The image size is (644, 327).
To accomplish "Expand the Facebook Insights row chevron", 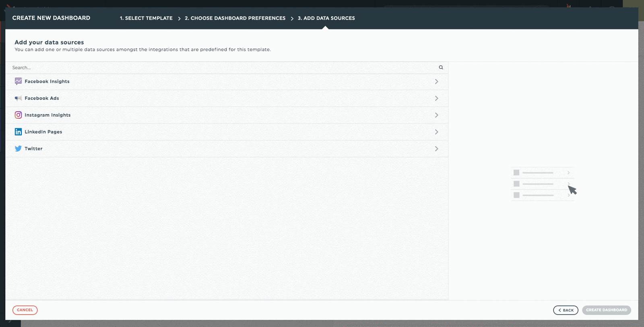I will [436, 82].
